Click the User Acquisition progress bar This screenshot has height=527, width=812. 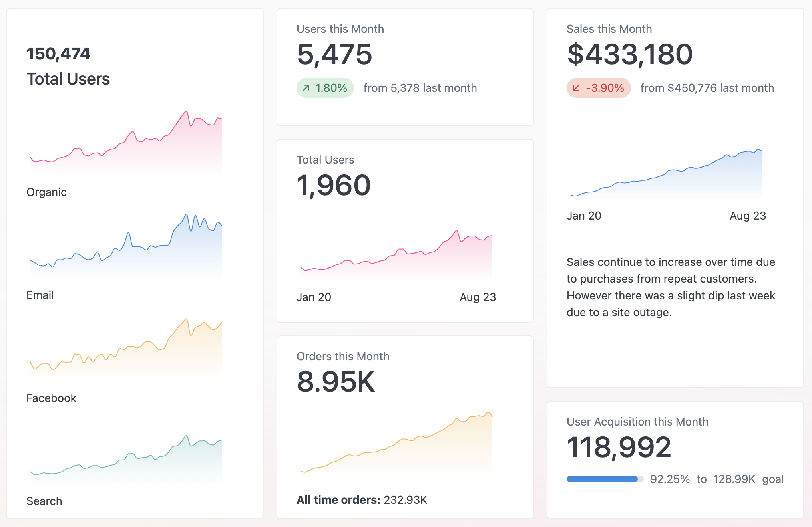tap(605, 479)
